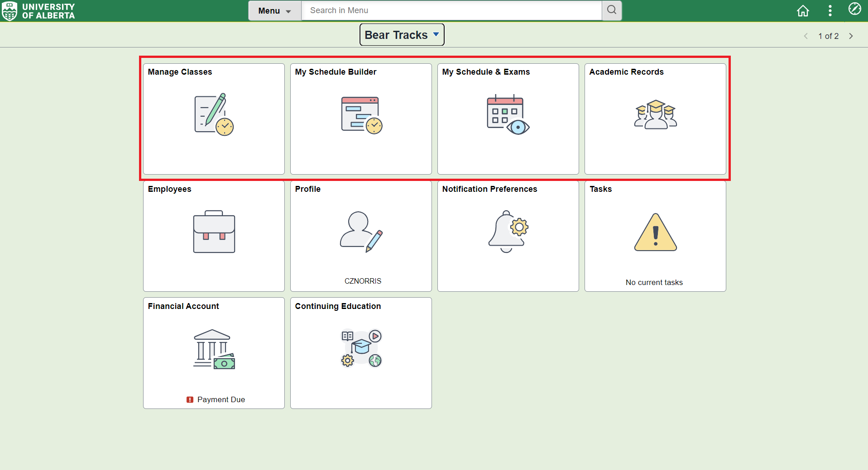Open the Menu dropdown
Image resolution: width=868 pixels, height=470 pixels.
(275, 10)
